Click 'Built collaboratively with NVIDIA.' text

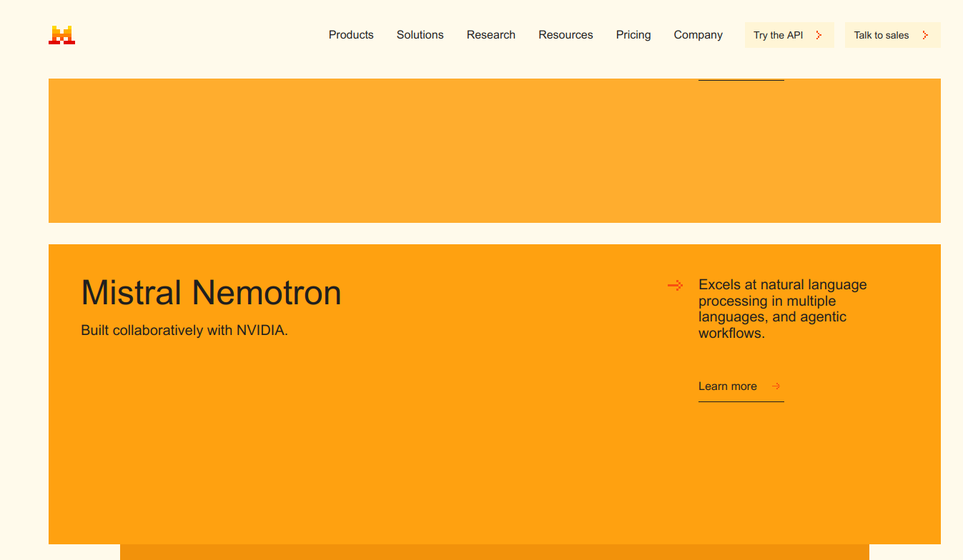[x=184, y=331]
